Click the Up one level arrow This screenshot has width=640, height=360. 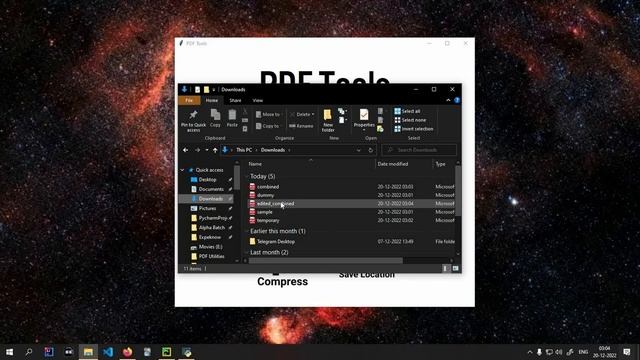click(215, 150)
